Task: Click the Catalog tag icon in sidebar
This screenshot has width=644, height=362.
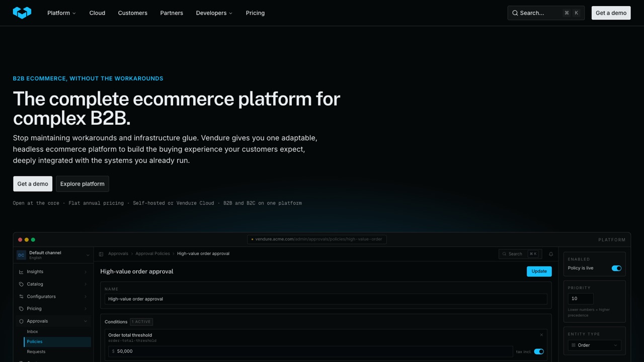Action: (x=21, y=284)
